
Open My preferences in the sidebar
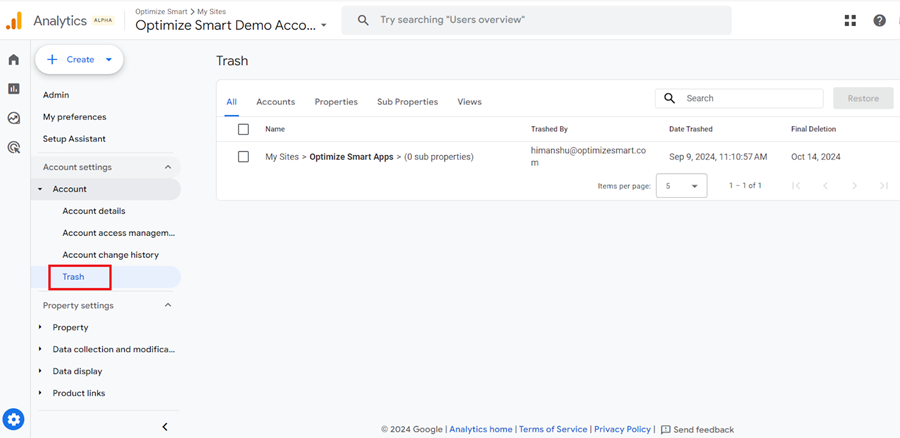click(75, 117)
